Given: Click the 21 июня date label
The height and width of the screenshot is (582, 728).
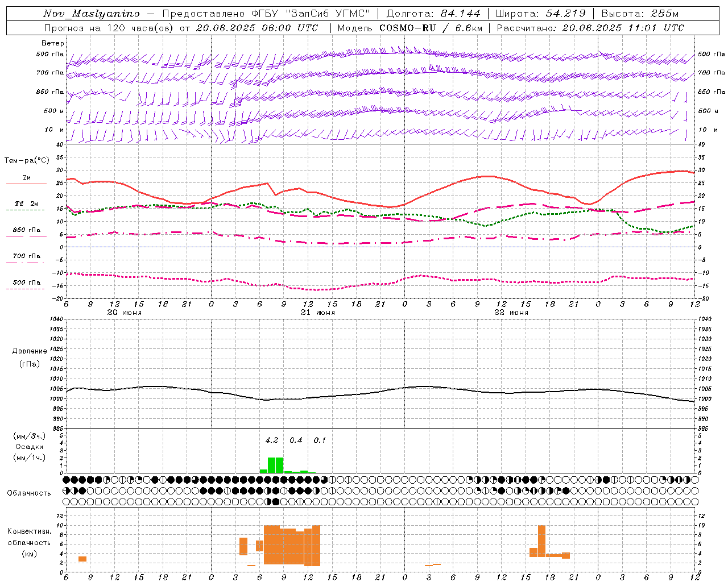Looking at the screenshot, I should click(x=318, y=313).
